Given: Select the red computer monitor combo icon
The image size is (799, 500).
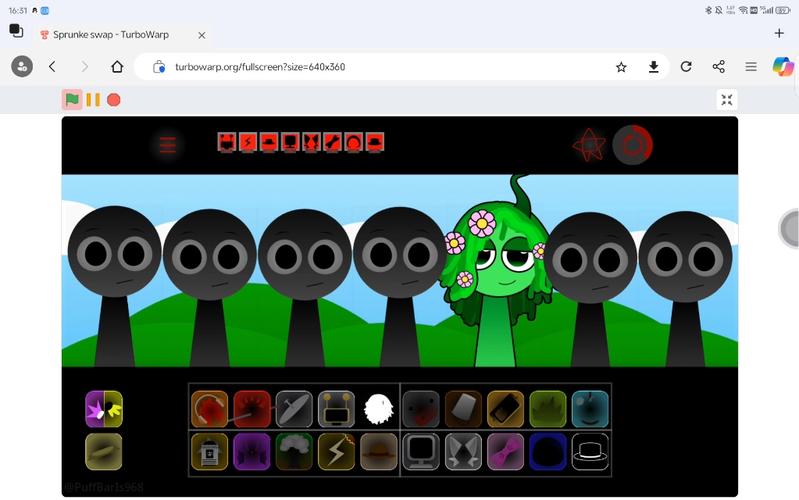Looking at the screenshot, I should (290, 142).
